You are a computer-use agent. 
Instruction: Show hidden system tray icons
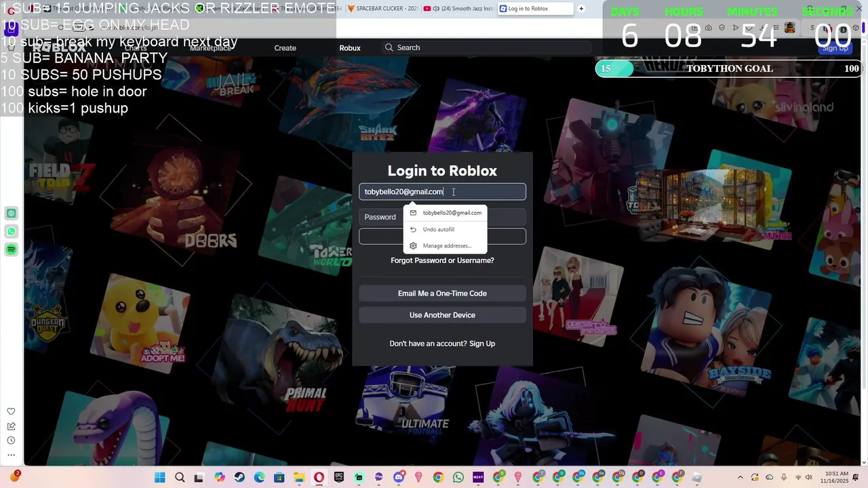(x=740, y=478)
